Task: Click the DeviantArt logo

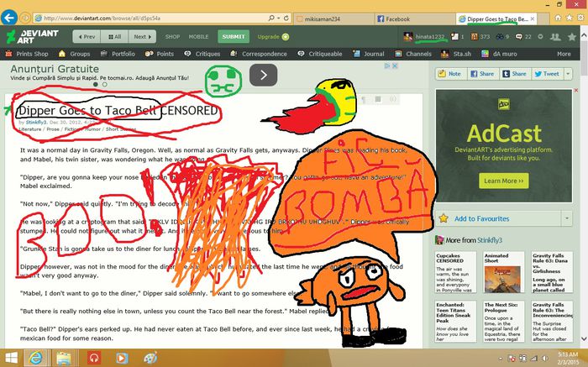Action: (x=32, y=36)
